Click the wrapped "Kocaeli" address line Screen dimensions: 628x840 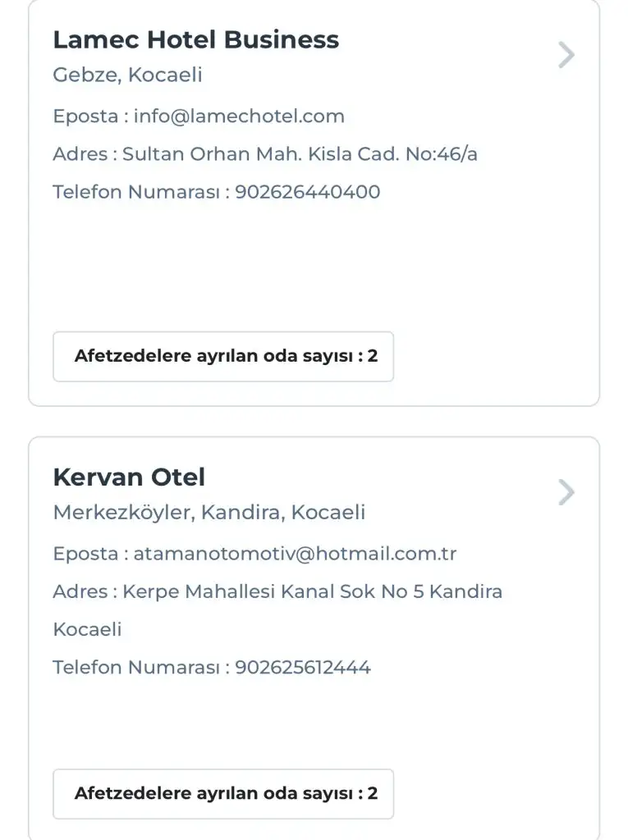tap(87, 629)
